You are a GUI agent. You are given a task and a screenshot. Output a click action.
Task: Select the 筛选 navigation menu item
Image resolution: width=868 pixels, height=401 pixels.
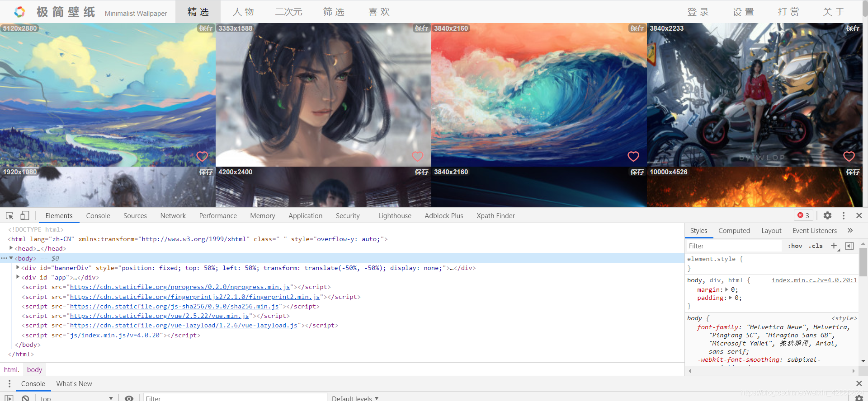tap(334, 12)
